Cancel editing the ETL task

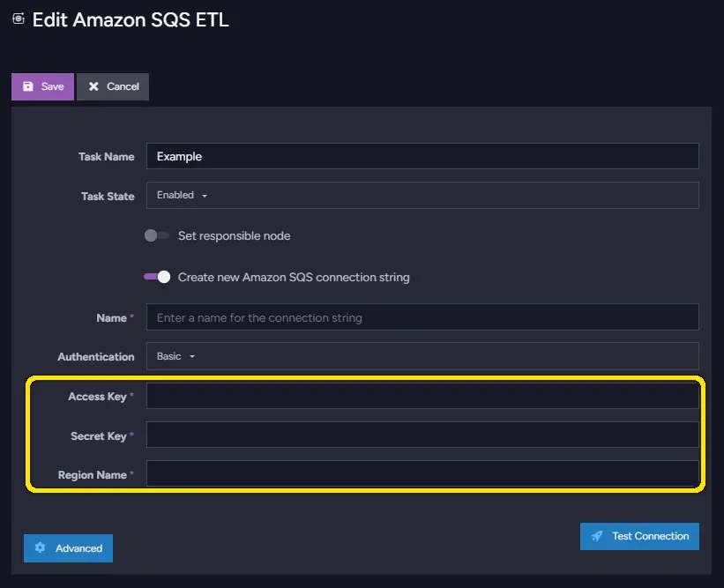[x=113, y=86]
